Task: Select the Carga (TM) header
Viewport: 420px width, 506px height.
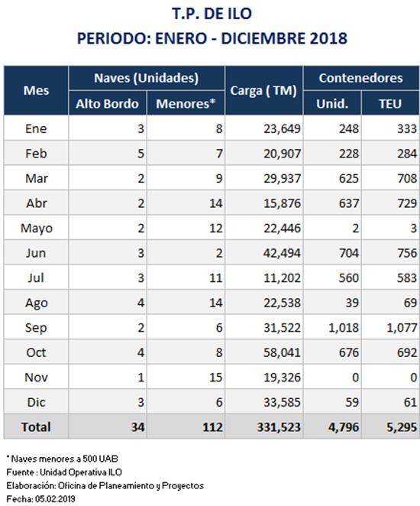Action: [x=263, y=91]
